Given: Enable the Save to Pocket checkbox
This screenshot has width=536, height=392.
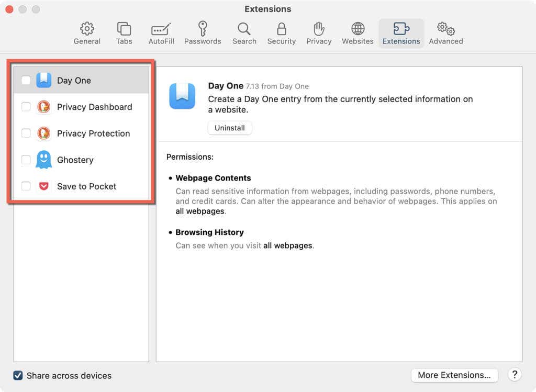Looking at the screenshot, I should (26, 186).
